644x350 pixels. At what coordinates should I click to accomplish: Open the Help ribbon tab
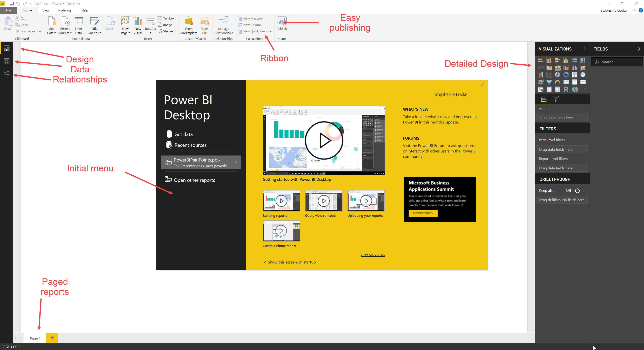click(x=85, y=10)
